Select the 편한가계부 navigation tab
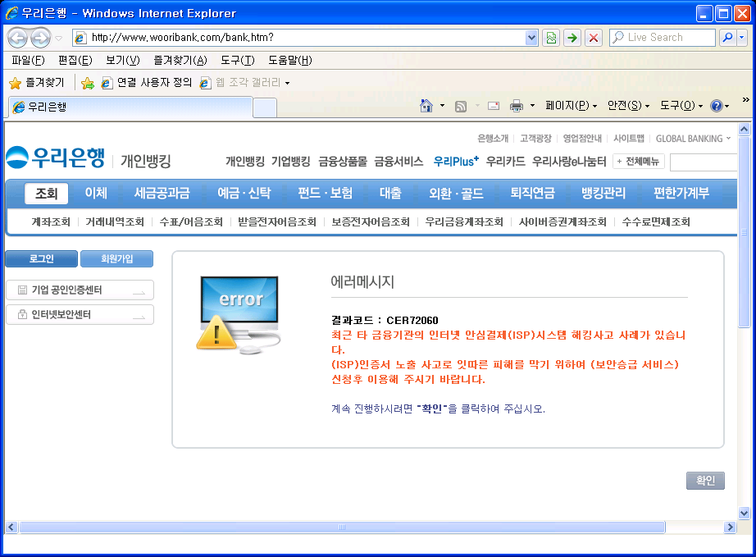 [x=681, y=194]
